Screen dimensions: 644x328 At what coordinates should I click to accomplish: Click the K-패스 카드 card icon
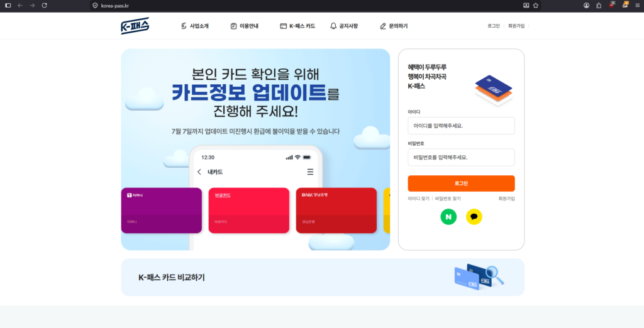(x=283, y=26)
